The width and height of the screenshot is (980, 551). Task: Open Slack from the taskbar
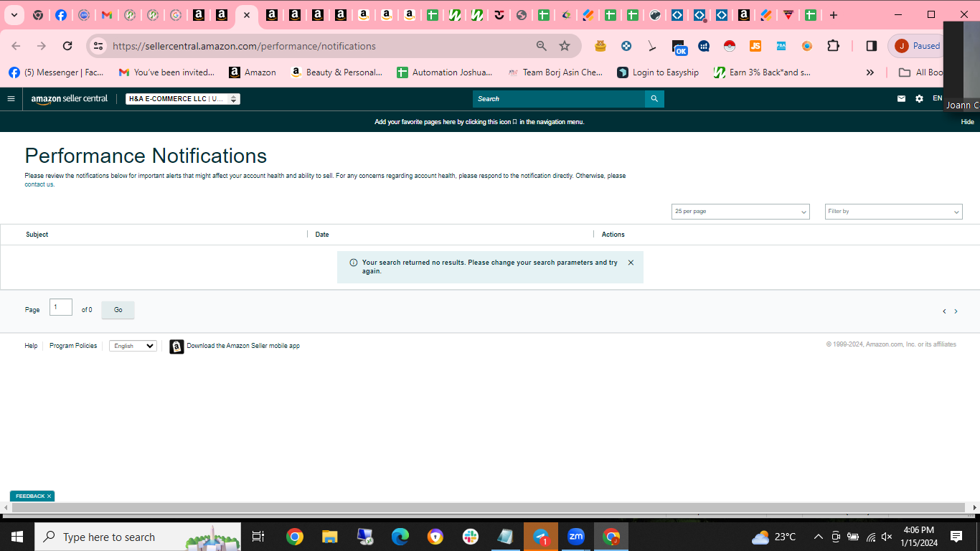pyautogui.click(x=471, y=537)
